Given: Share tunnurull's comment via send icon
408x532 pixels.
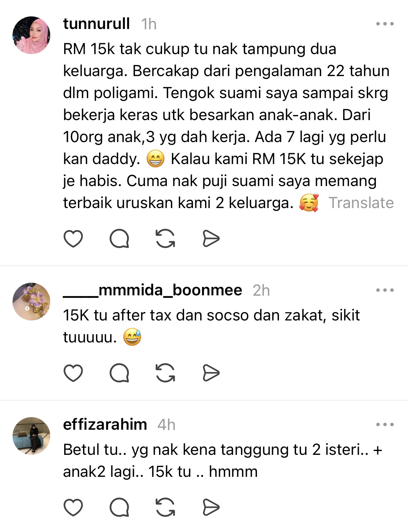Looking at the screenshot, I should coord(211,239).
